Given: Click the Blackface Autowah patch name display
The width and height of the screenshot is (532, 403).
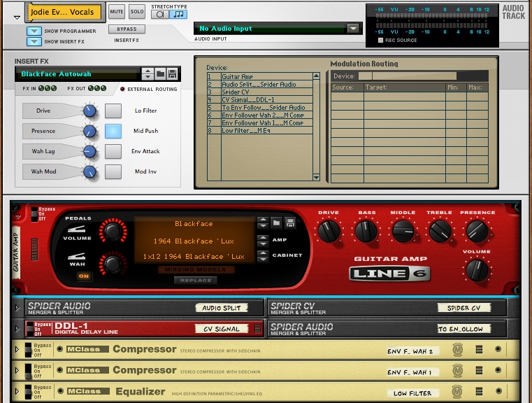Looking at the screenshot, I should click(78, 74).
